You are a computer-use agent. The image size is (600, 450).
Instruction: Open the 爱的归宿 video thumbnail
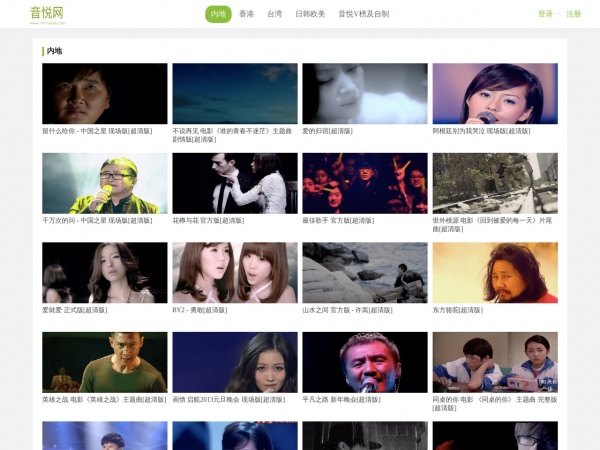pos(365,93)
